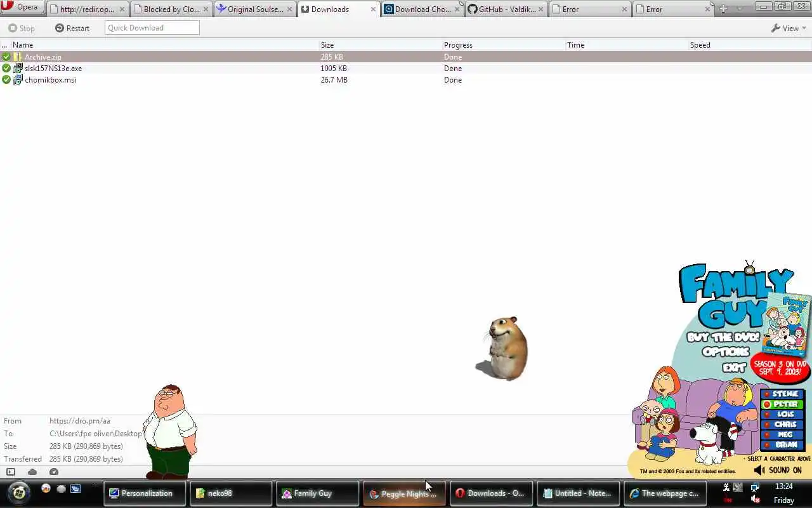Select the slsk157NS13e.exe download row
The image size is (812, 508).
(406, 69)
